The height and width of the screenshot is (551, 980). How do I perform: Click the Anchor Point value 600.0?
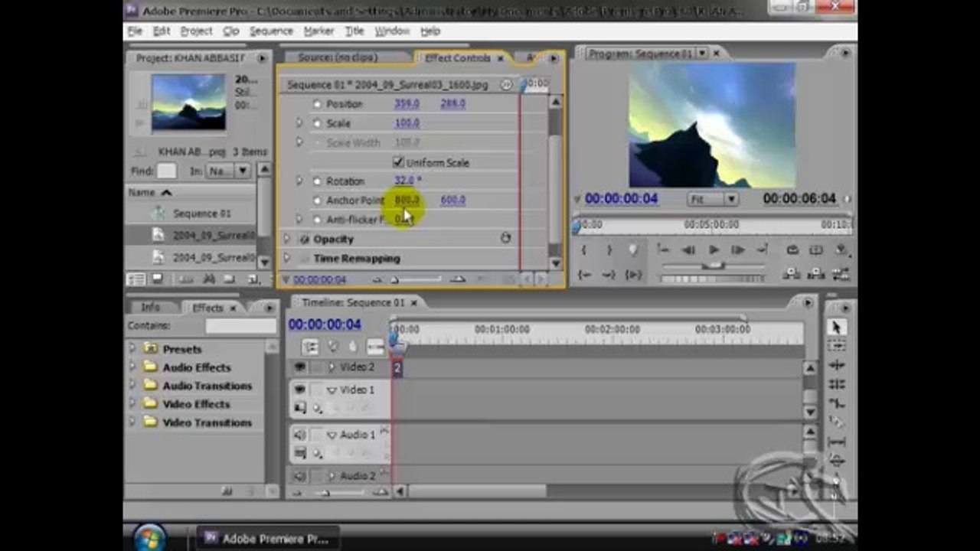[452, 200]
